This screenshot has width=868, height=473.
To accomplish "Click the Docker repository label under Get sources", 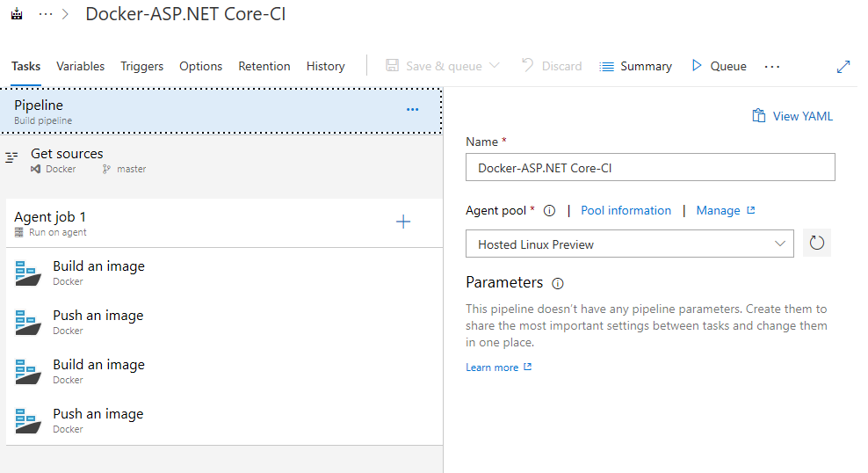I will (61, 169).
